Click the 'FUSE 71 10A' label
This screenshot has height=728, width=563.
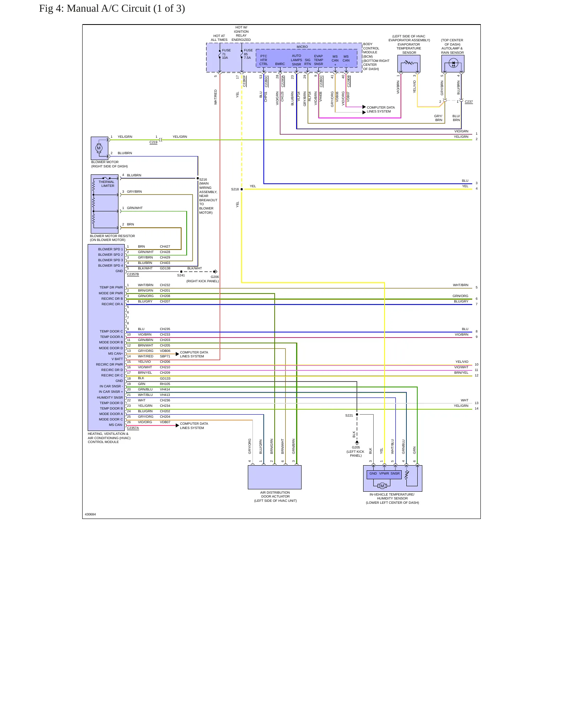pyautogui.click(x=226, y=54)
